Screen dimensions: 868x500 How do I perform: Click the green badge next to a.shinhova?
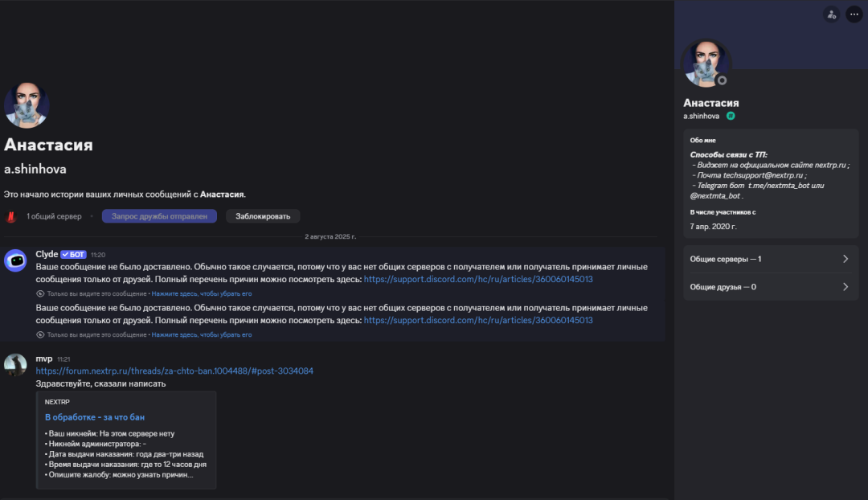click(x=731, y=116)
